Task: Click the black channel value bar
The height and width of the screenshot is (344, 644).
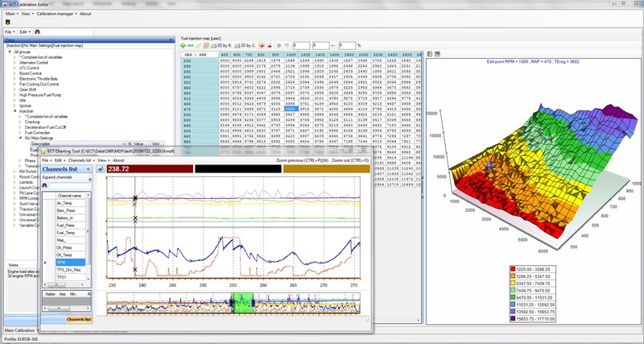Action: [238, 169]
